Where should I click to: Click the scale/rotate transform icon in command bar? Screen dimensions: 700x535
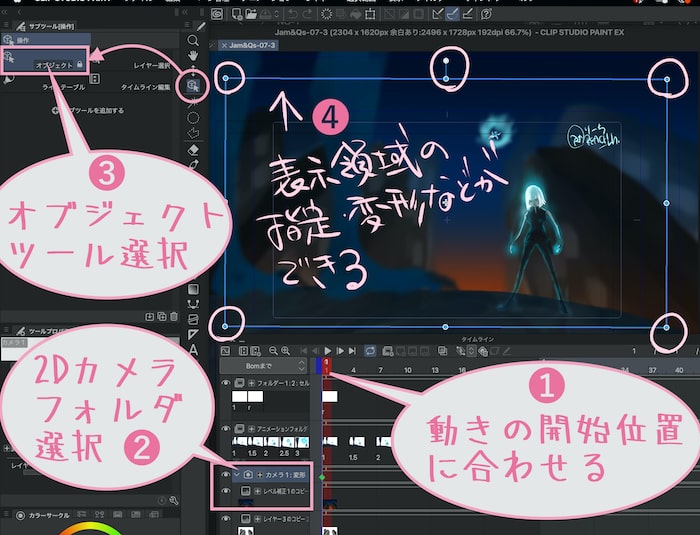370,14
